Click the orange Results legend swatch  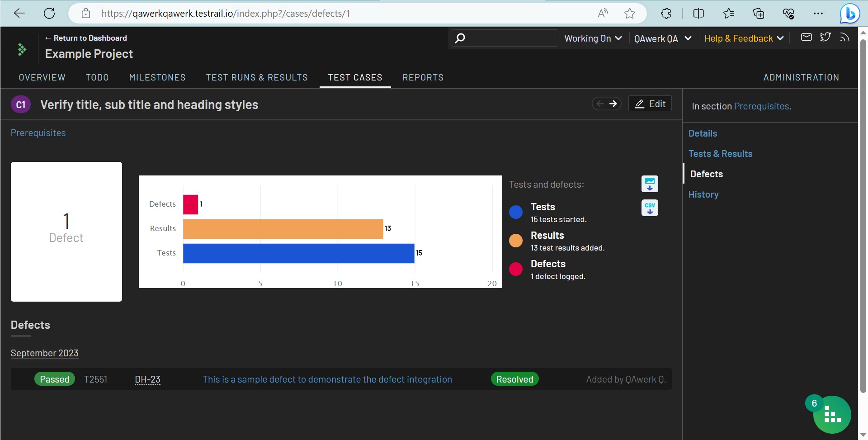pyautogui.click(x=516, y=241)
